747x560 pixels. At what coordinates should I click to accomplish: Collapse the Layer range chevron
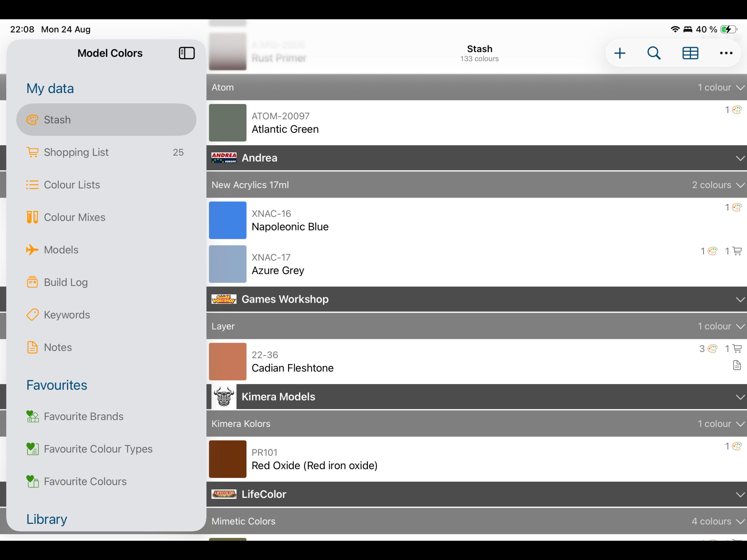coord(740,326)
